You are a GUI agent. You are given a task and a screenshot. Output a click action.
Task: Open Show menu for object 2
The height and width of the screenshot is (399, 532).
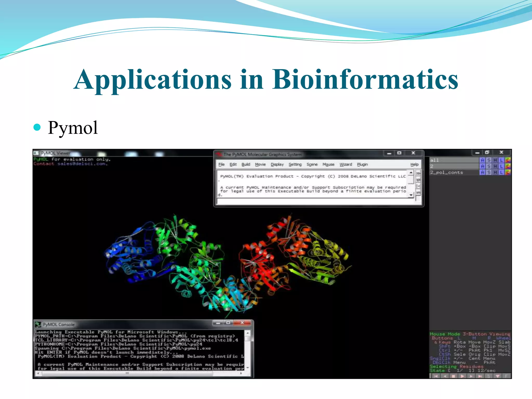489,166
